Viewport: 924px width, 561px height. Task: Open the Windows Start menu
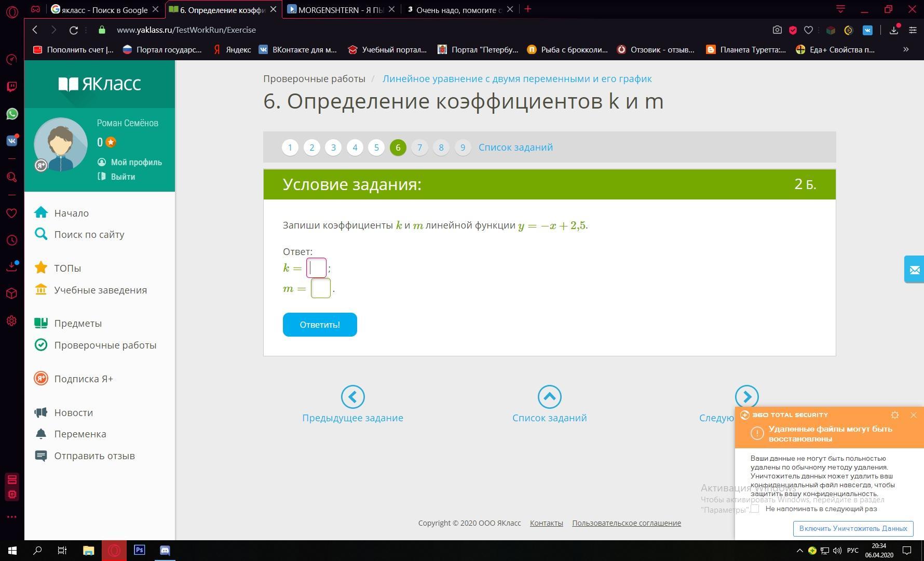coord(12,550)
